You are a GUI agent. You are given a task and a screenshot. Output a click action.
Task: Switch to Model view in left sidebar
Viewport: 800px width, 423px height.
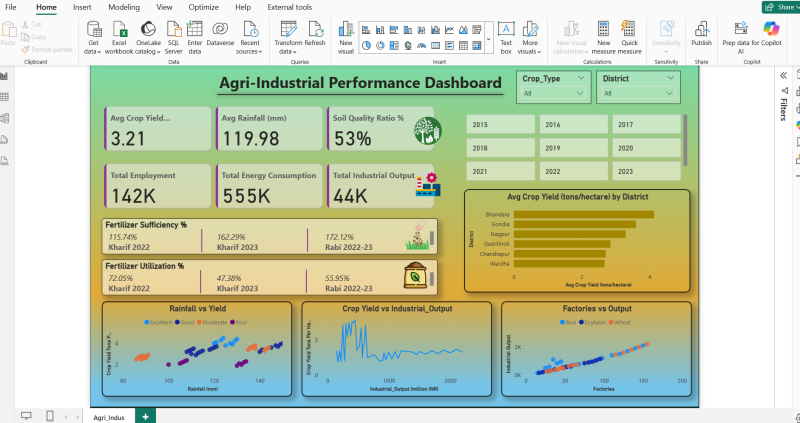click(x=5, y=118)
